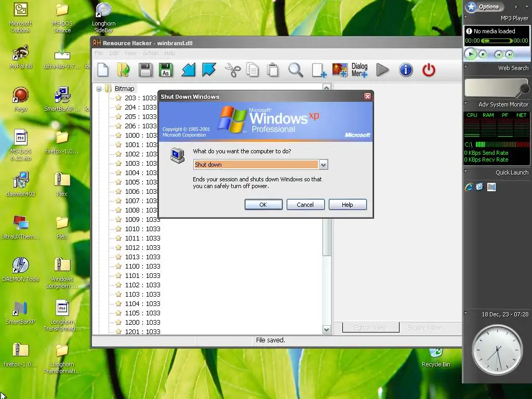Click the sidebar top-right down chevron
Viewport: 532px width, 399px height.
pyautogui.click(x=527, y=7)
